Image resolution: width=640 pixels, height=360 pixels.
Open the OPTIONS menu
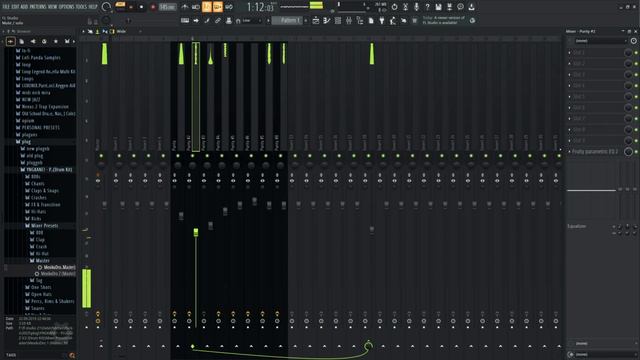tap(67, 7)
